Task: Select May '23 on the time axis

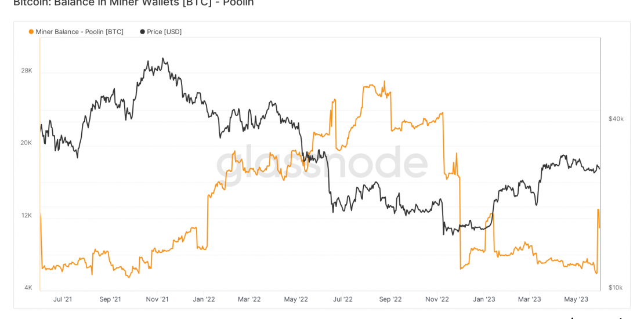Action: point(576,299)
